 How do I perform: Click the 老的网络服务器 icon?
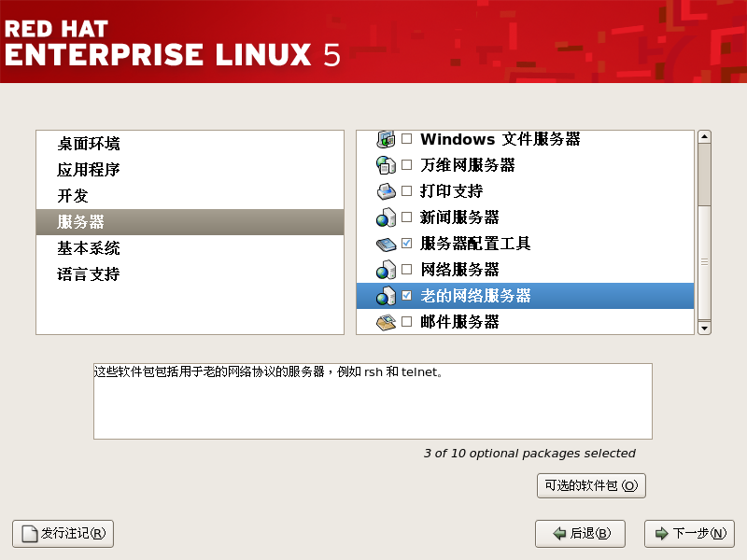386,296
